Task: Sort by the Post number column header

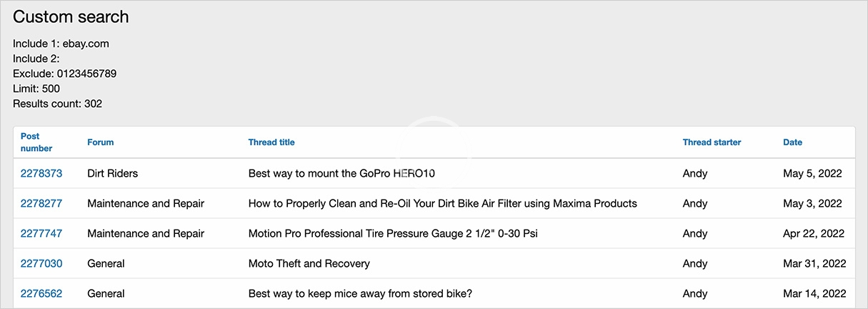Action: [x=36, y=142]
